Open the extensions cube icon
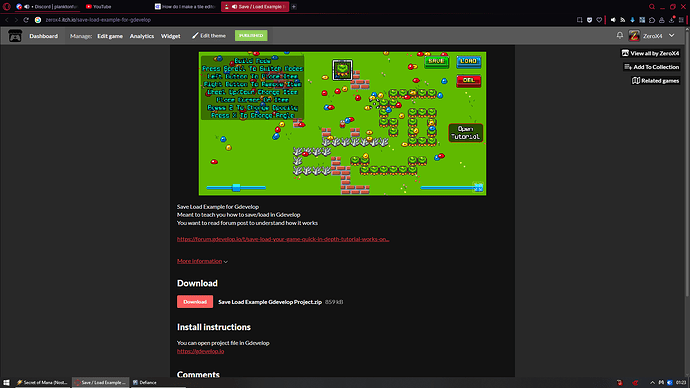 pos(652,20)
